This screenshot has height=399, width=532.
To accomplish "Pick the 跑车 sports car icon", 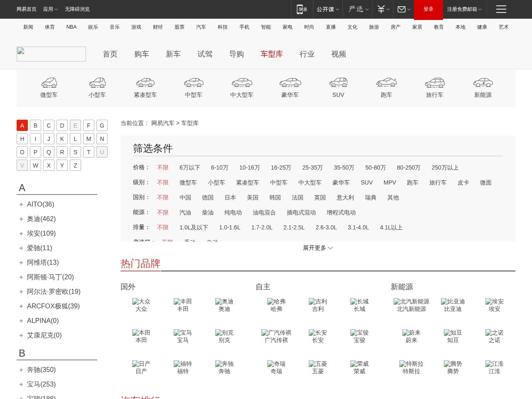I will tap(387, 82).
